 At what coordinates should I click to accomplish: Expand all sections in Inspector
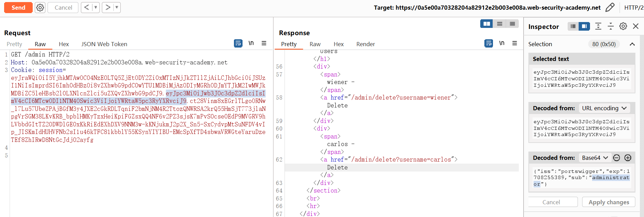point(598,27)
